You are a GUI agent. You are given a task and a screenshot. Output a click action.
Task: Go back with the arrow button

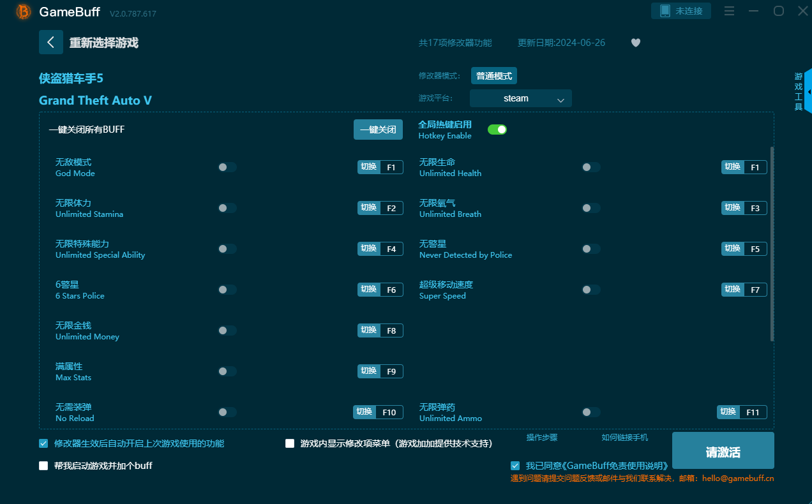51,42
